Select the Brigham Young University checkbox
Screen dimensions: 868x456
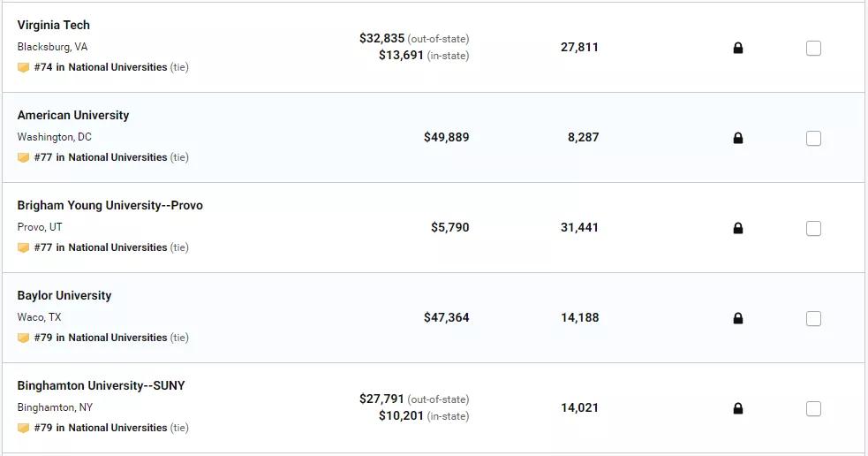(x=813, y=228)
